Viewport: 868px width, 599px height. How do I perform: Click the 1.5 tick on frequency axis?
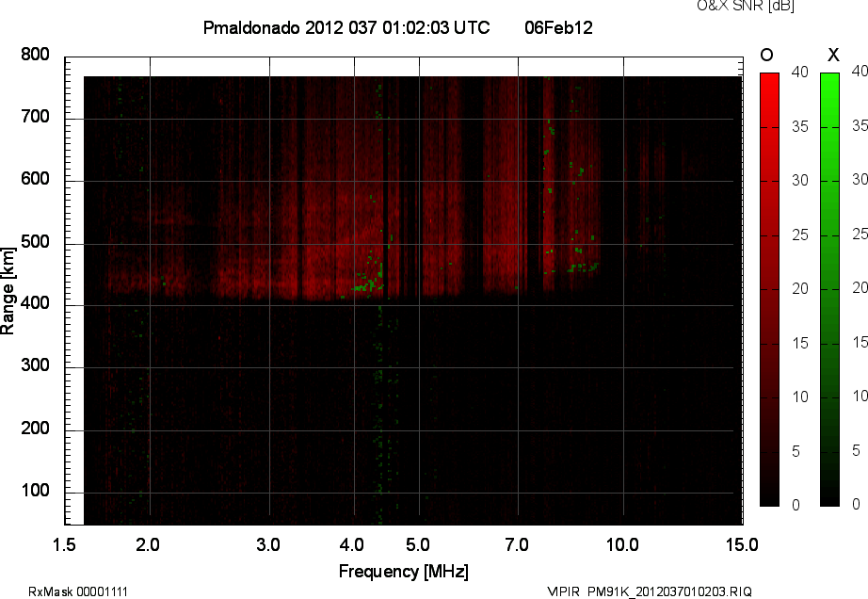(65, 544)
